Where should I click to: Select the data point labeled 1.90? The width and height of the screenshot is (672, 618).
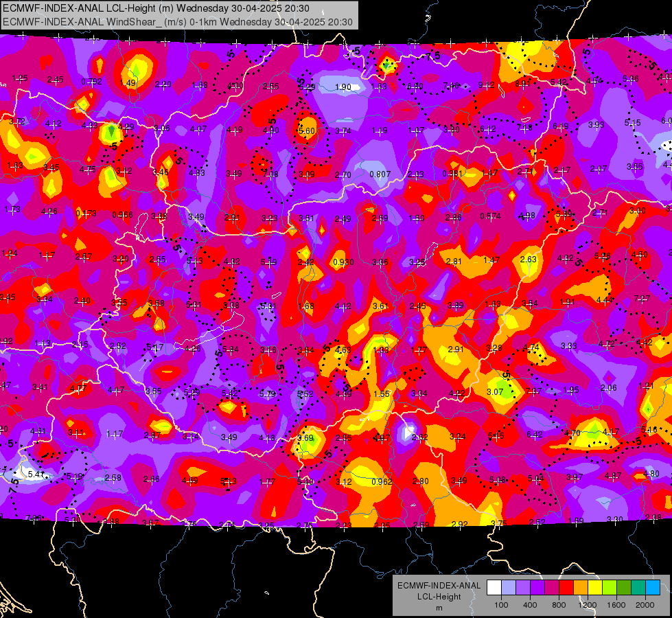tap(343, 87)
